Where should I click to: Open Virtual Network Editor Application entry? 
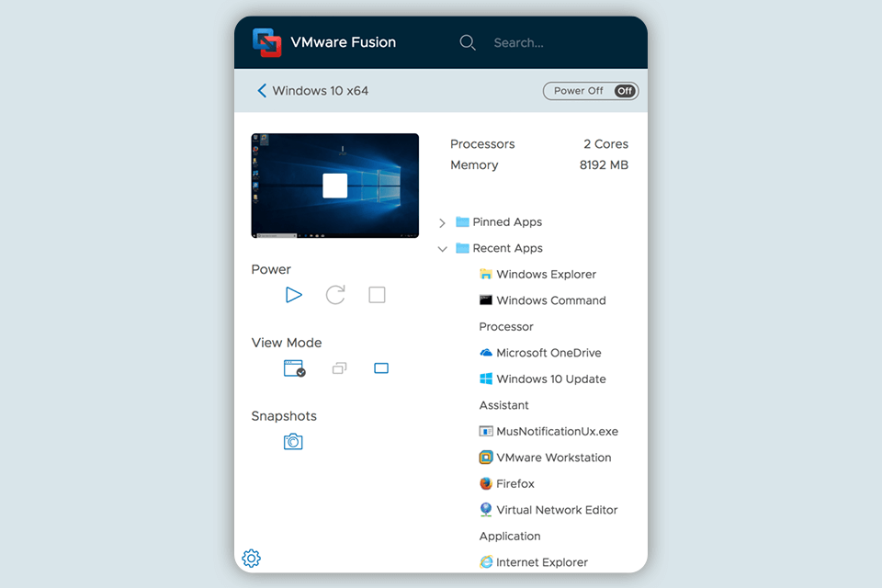coord(548,524)
